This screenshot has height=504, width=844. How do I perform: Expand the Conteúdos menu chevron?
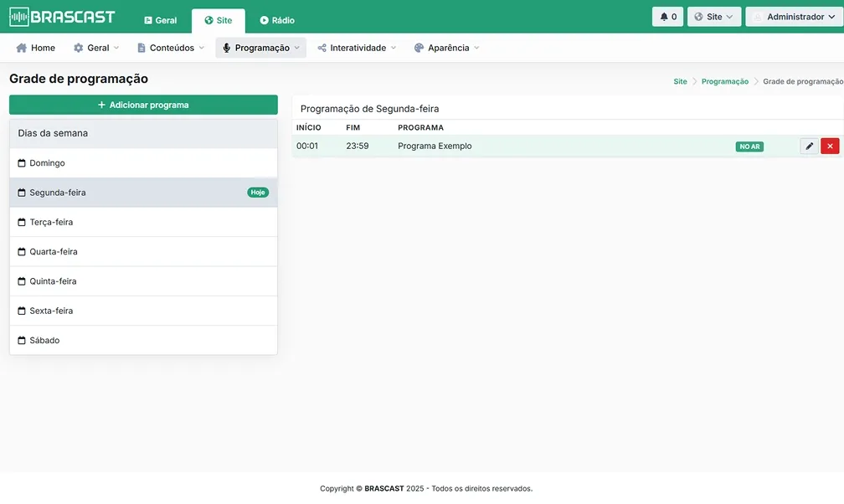click(201, 48)
